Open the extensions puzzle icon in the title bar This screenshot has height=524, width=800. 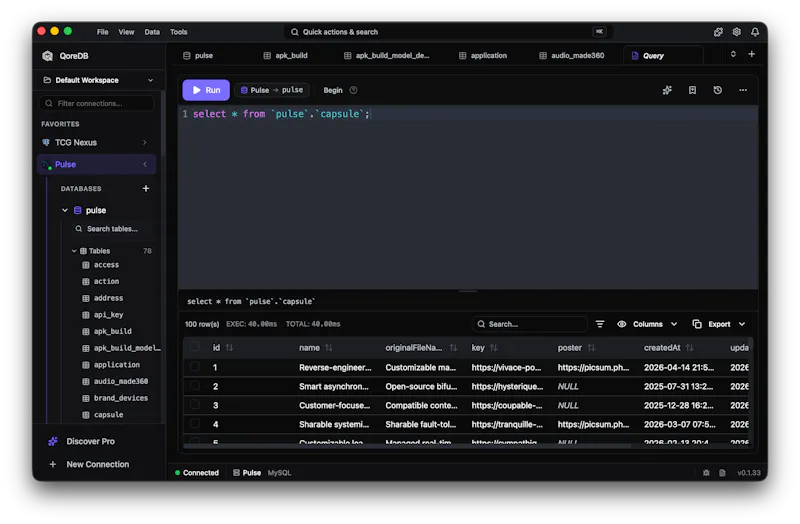click(718, 32)
